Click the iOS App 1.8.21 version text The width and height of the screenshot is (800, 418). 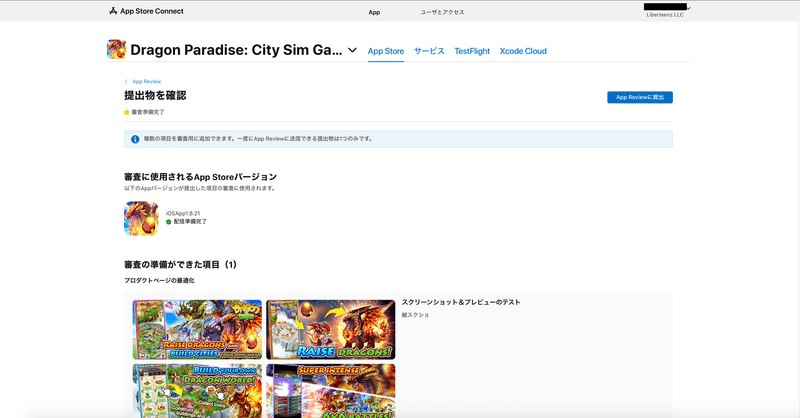(x=183, y=213)
